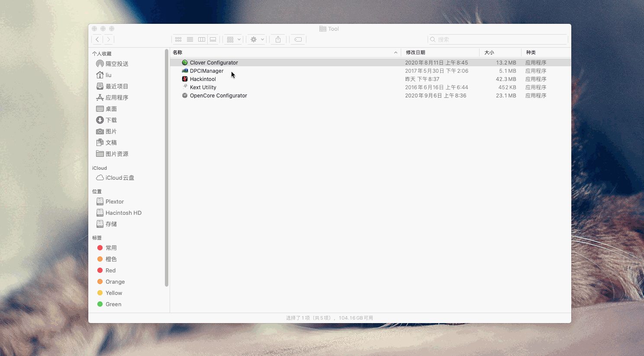Open 应用程序 in the sidebar
644x356 pixels.
(x=113, y=97)
